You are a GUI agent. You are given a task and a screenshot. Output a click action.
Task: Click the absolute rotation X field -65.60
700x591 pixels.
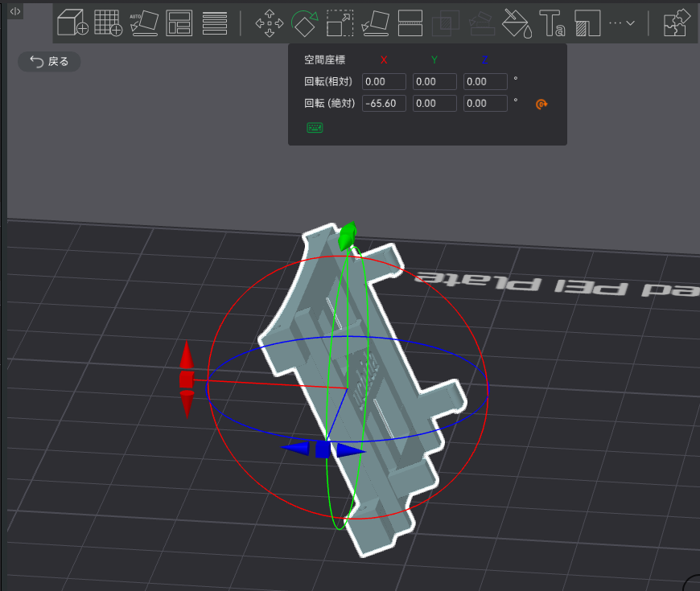click(384, 103)
